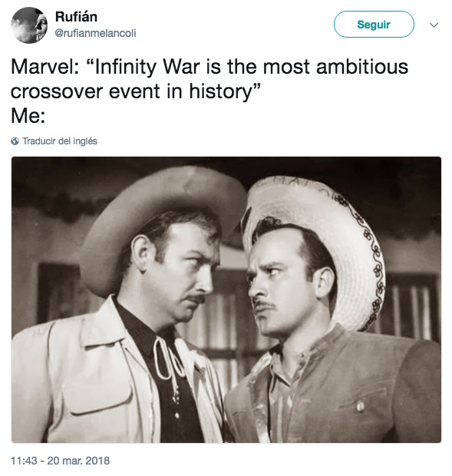Click the Me: line of the tweet
Image resolution: width=452 pixels, height=476 pixels.
(x=28, y=116)
